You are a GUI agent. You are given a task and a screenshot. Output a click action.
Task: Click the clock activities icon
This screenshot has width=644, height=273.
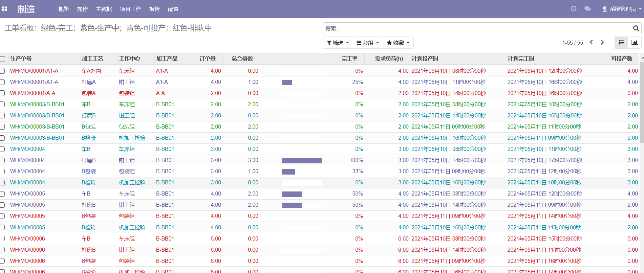click(x=573, y=9)
